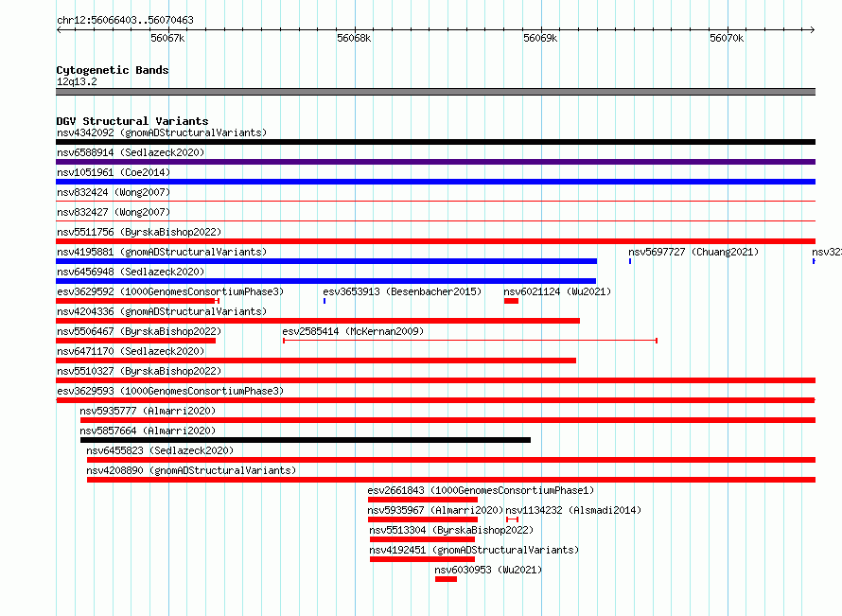
Task: Click the 56068k ruler tick label
Action: [x=354, y=38]
